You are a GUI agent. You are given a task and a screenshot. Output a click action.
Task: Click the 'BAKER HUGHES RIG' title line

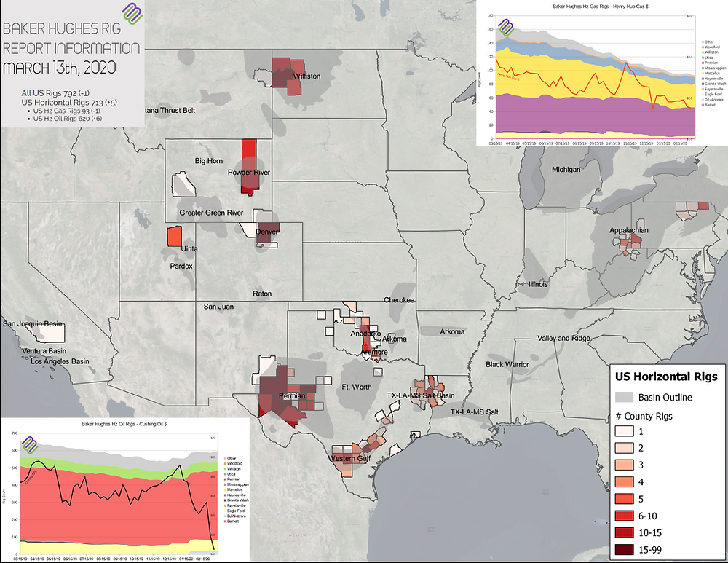[62, 29]
